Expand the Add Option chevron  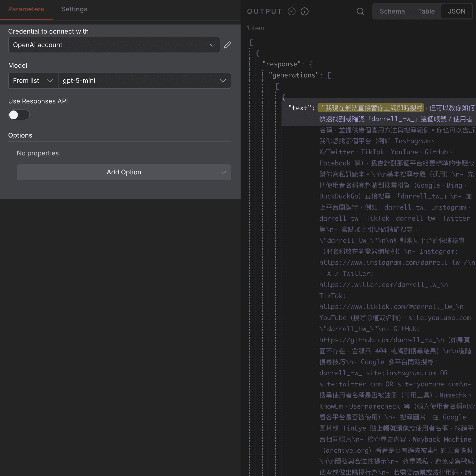(223, 172)
